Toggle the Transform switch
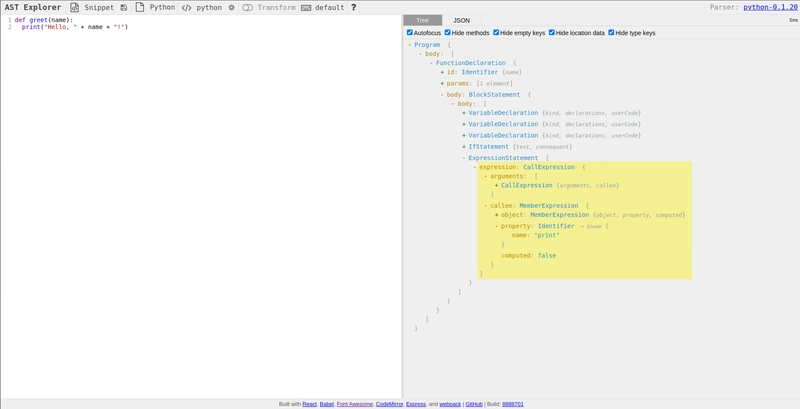800x409 pixels. pos(247,8)
